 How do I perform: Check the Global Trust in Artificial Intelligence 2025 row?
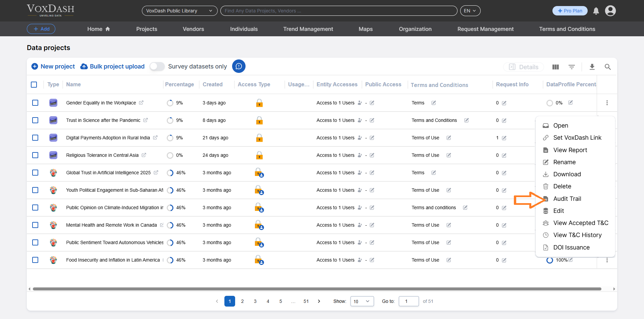click(x=35, y=173)
